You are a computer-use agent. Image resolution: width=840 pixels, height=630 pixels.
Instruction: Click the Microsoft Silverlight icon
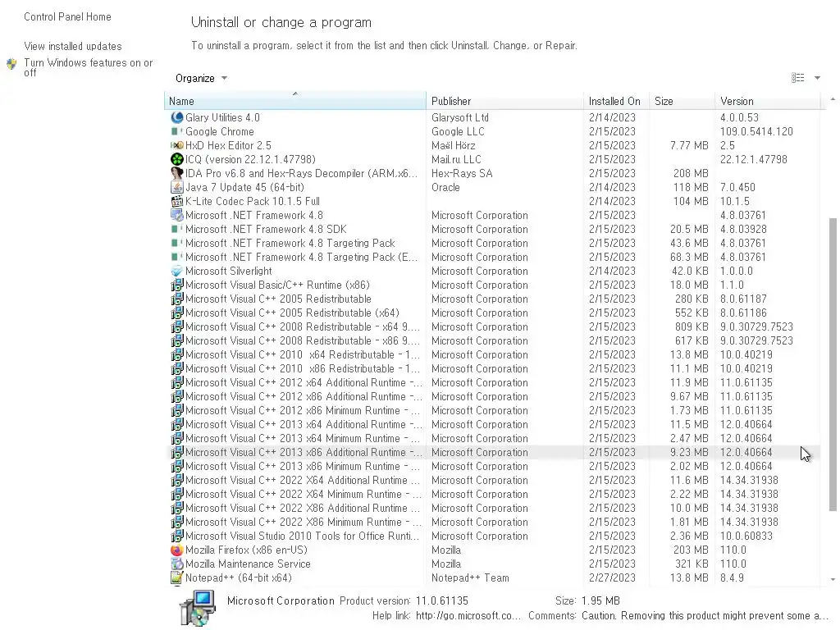[x=177, y=271]
